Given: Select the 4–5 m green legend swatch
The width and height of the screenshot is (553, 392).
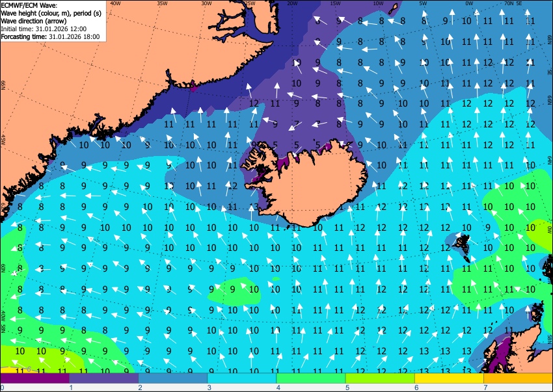Looking at the screenshot, I should pos(311,378).
